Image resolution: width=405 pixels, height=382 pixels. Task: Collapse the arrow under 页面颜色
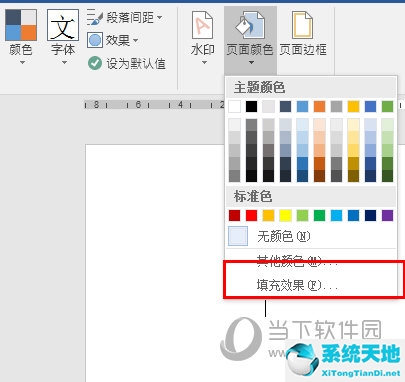tap(251, 62)
